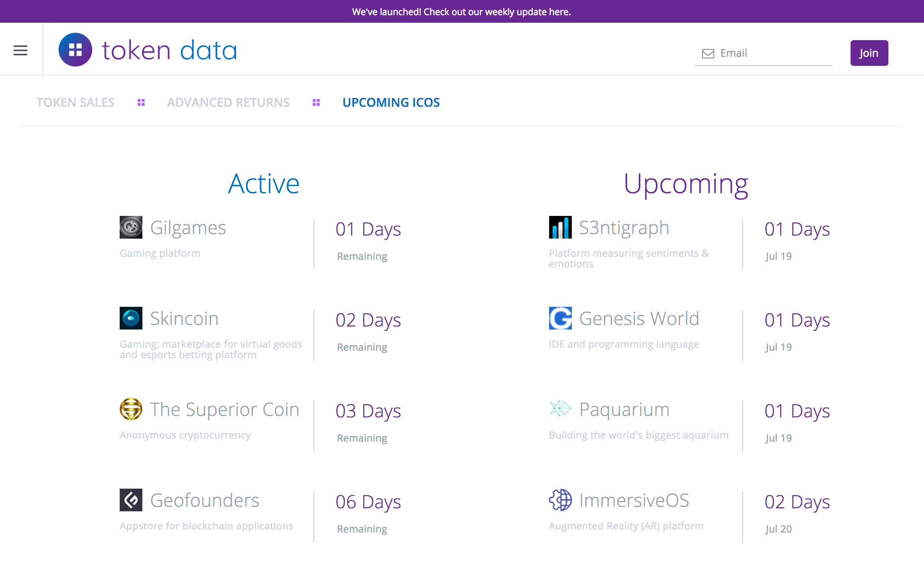Click the Gilgames gaming platform logo

click(x=130, y=227)
